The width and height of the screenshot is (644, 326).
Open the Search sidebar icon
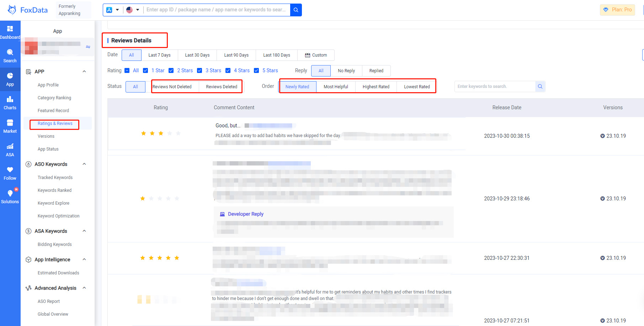tap(10, 52)
